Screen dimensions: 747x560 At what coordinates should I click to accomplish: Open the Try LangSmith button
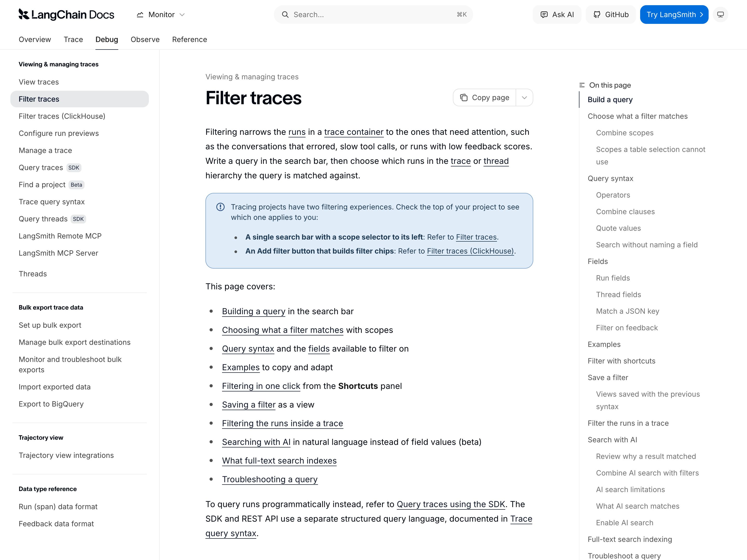(x=674, y=15)
